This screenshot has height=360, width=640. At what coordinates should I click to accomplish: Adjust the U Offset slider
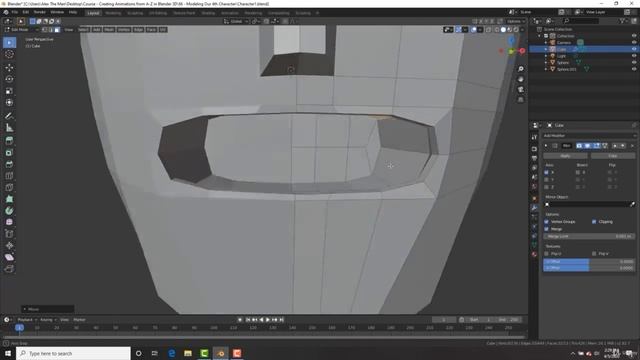coord(589,261)
